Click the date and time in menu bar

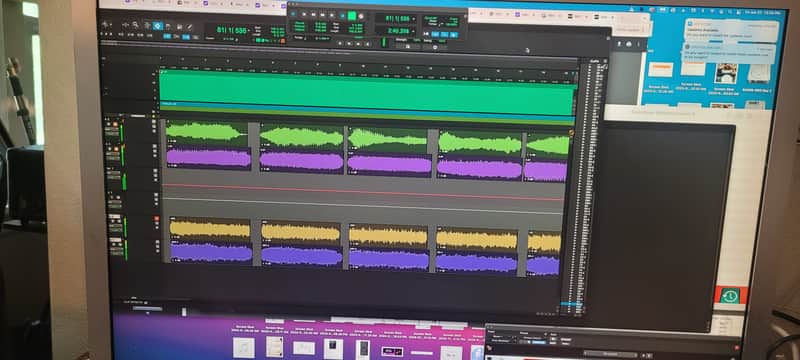pyautogui.click(x=763, y=12)
